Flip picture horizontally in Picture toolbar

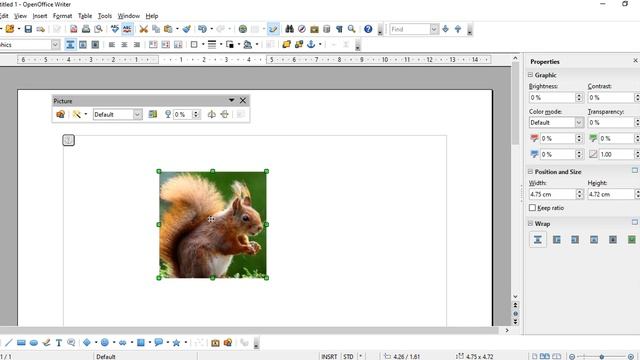click(211, 114)
